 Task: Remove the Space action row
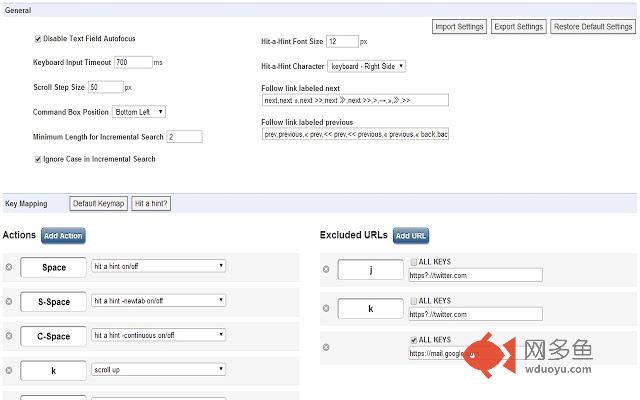point(9,267)
